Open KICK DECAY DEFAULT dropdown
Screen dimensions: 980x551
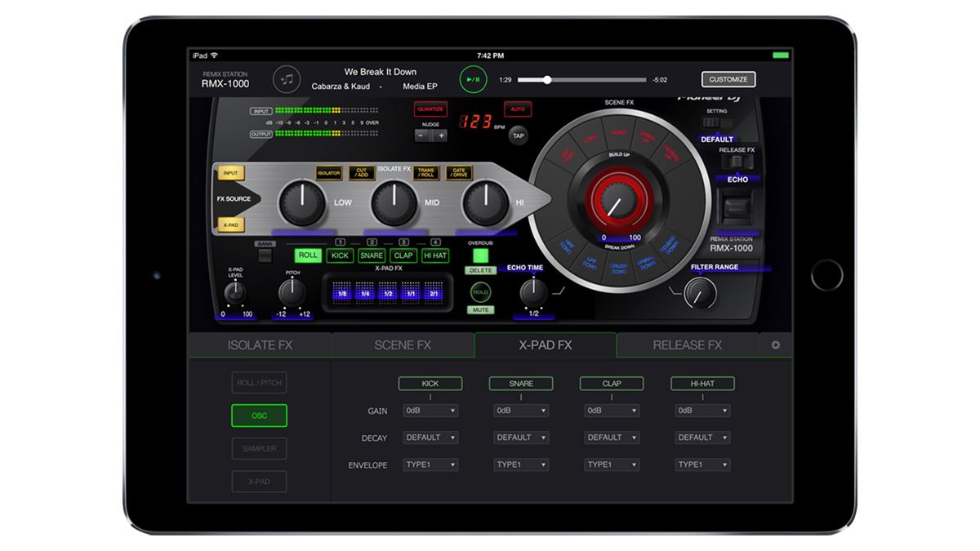tap(430, 438)
